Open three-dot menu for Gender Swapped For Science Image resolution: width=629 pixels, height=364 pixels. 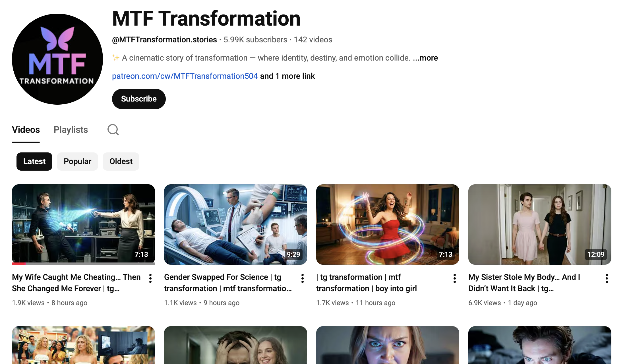coord(303,278)
